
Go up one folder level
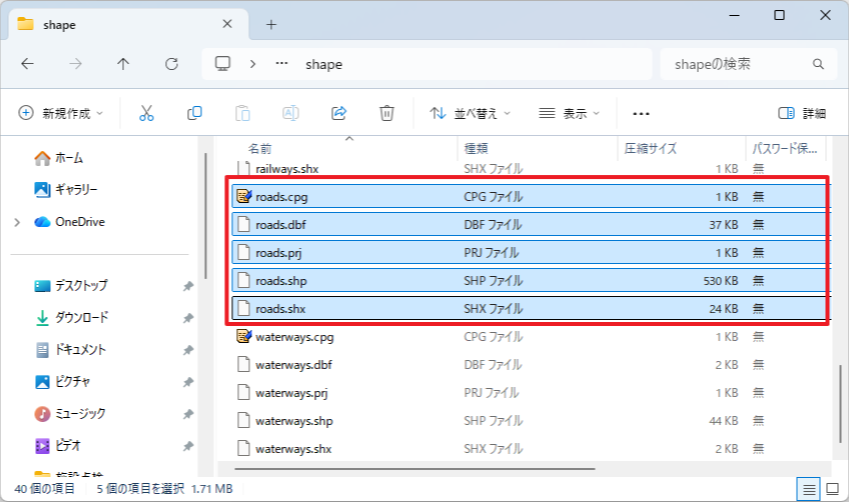[x=123, y=64]
